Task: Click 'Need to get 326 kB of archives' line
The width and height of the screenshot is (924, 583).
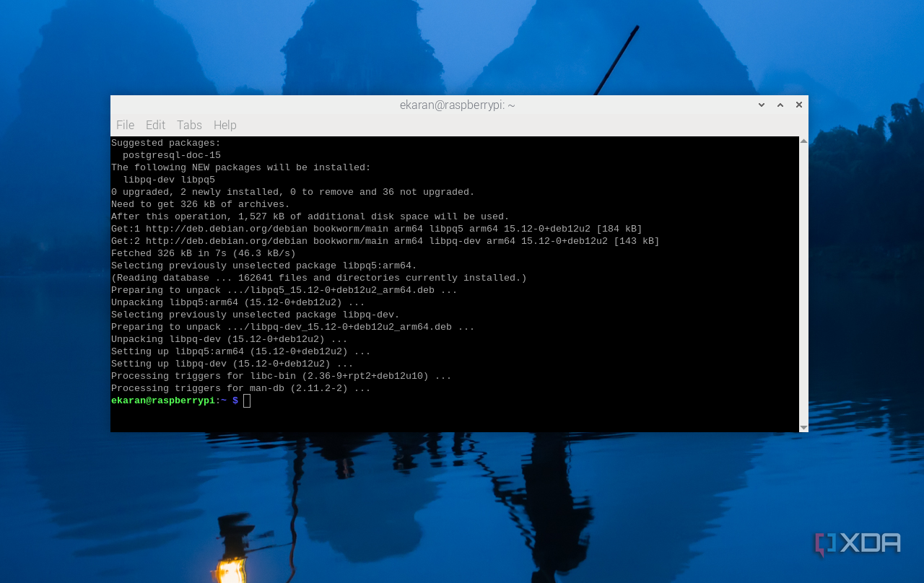Action: [x=201, y=204]
